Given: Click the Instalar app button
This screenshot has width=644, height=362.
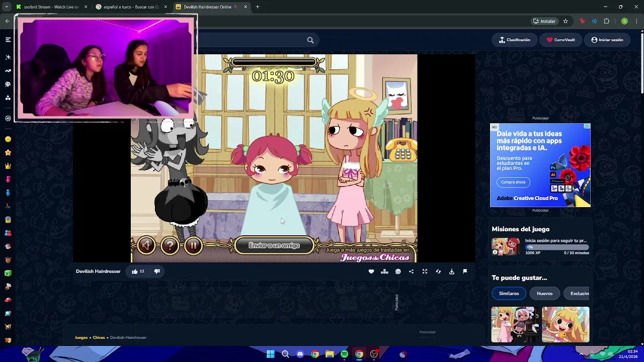Looking at the screenshot, I should [x=544, y=21].
